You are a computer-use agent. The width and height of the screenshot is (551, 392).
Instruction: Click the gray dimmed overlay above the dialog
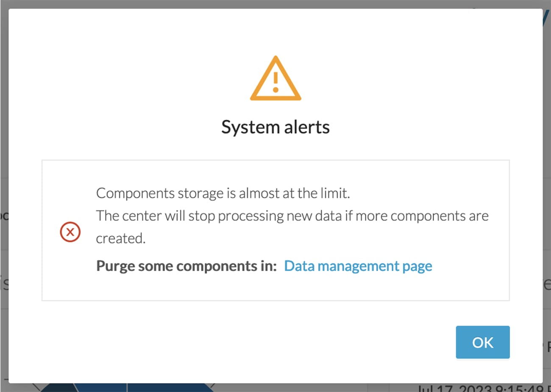(x=275, y=4)
